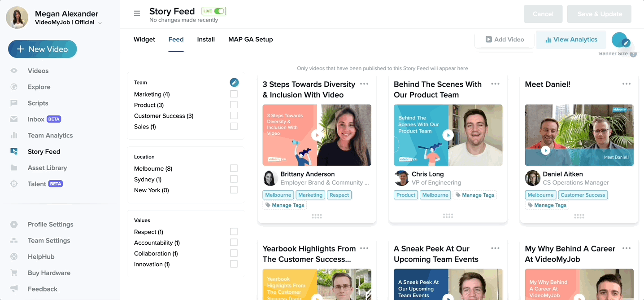Play the 3 Steps Towards Diversity video
This screenshot has width=644, height=300.
pos(317,135)
